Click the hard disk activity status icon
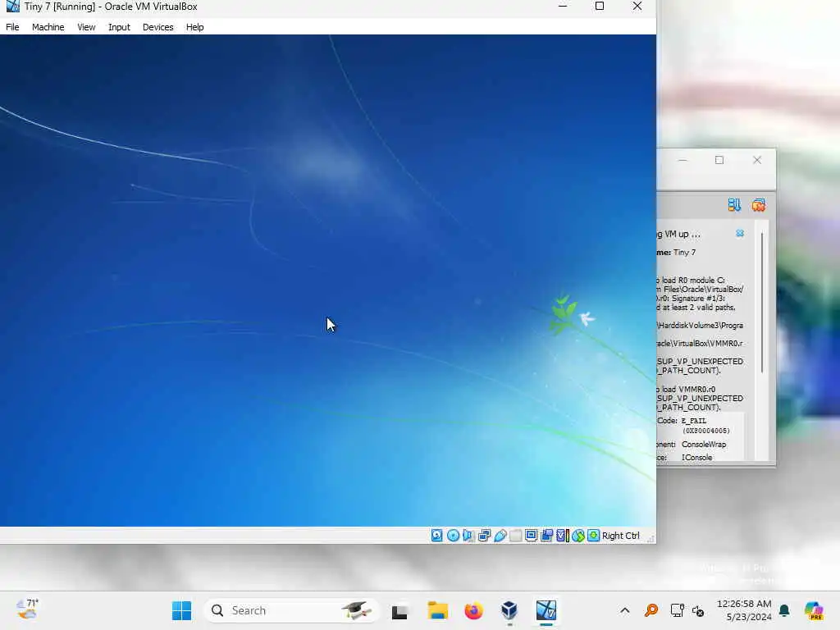 click(x=437, y=535)
